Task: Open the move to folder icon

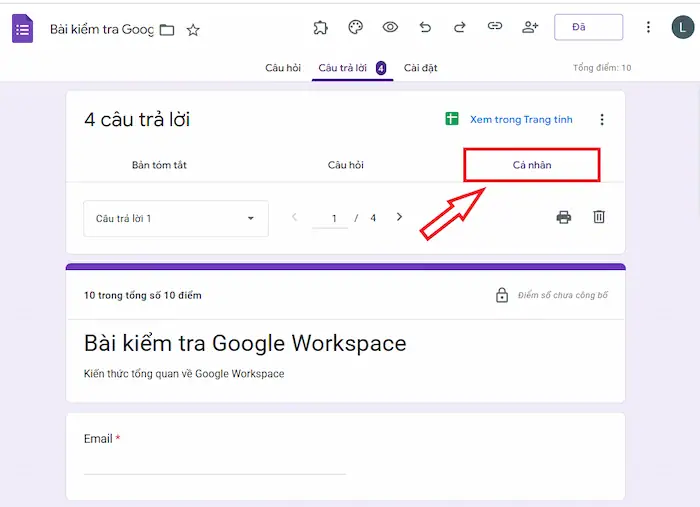Action: (167, 30)
